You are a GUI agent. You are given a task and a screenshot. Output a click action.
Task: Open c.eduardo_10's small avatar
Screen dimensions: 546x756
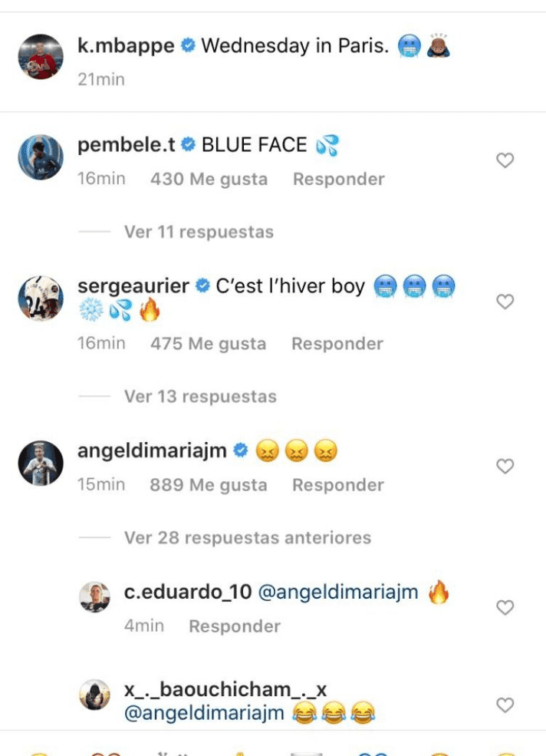95,597
